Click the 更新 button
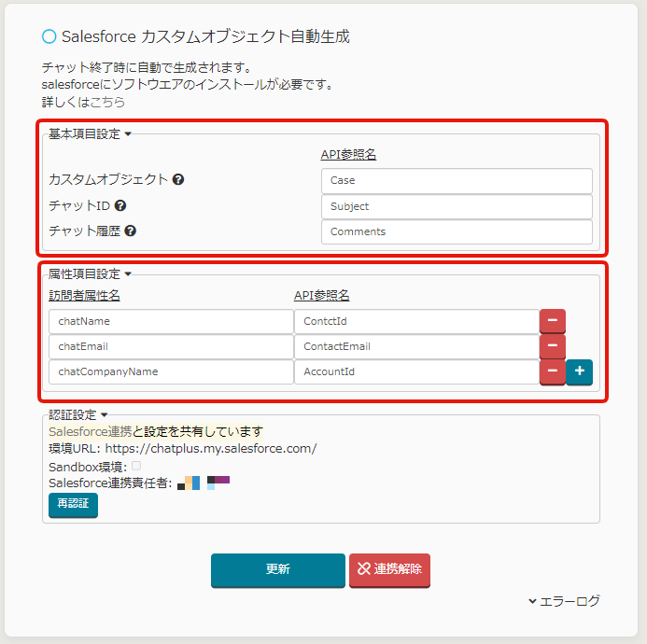 coord(277,569)
